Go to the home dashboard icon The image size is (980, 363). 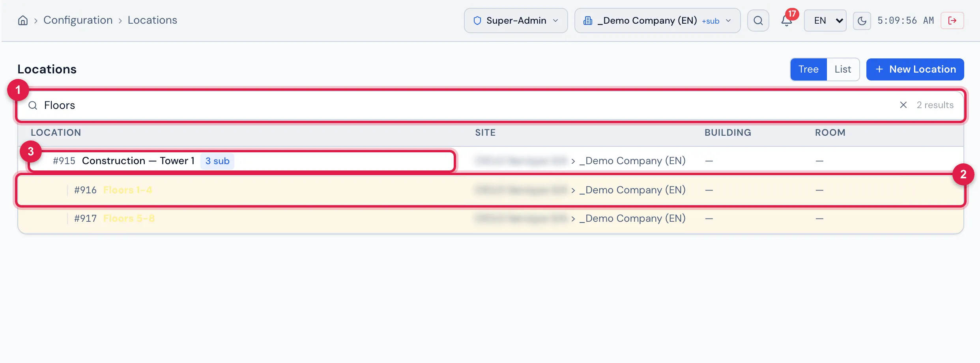tap(23, 21)
